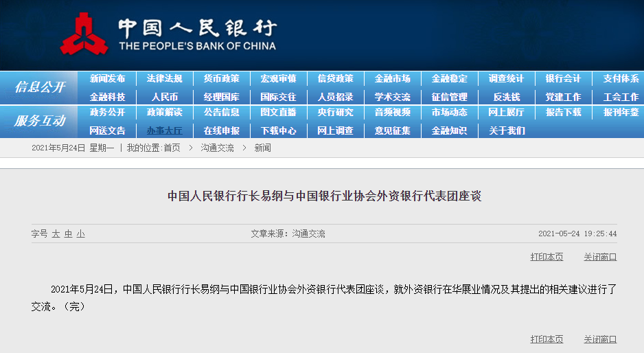Open 在线申报 navigation item

pos(221,130)
